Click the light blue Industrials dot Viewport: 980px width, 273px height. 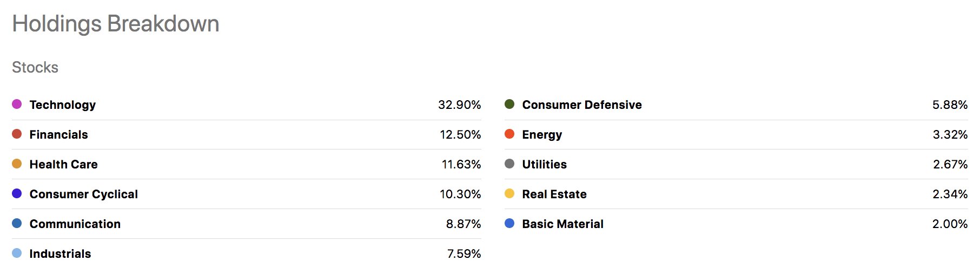point(17,253)
